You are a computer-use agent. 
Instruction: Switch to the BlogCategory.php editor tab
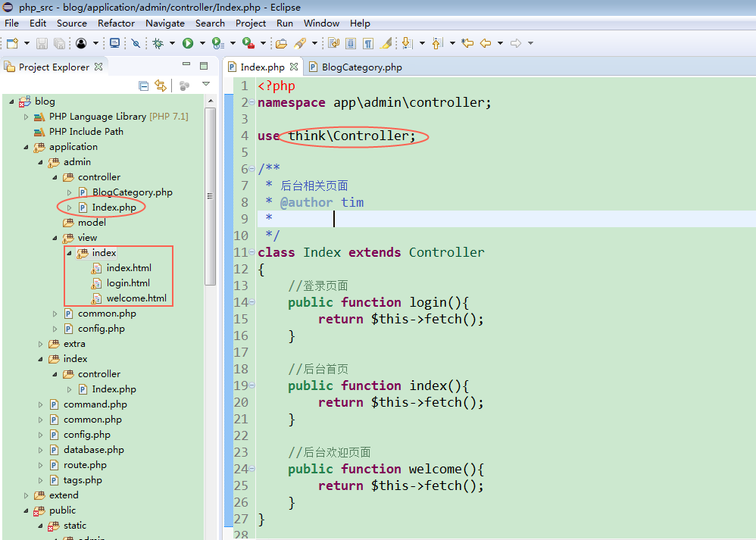click(x=356, y=67)
